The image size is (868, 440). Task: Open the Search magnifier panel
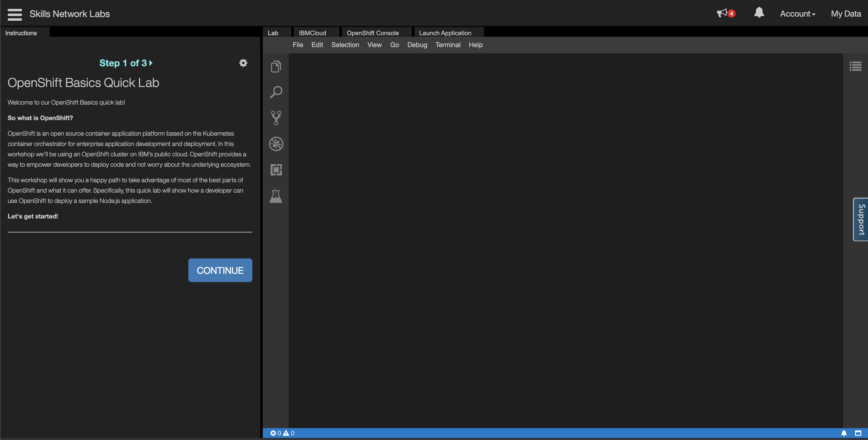coord(276,92)
